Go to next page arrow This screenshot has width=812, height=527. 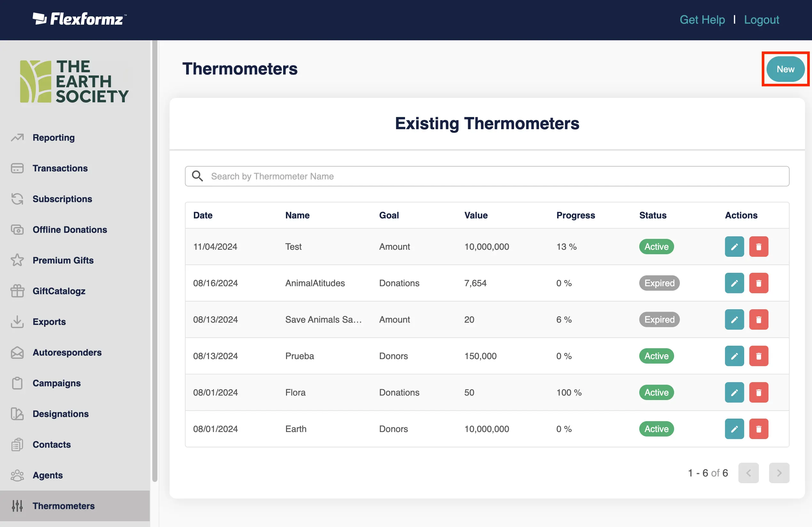pyautogui.click(x=779, y=473)
